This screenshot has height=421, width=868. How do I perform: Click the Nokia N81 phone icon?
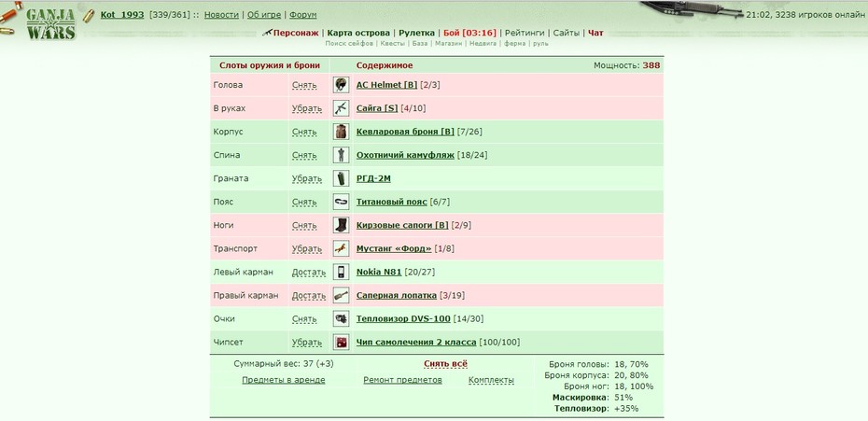click(341, 272)
